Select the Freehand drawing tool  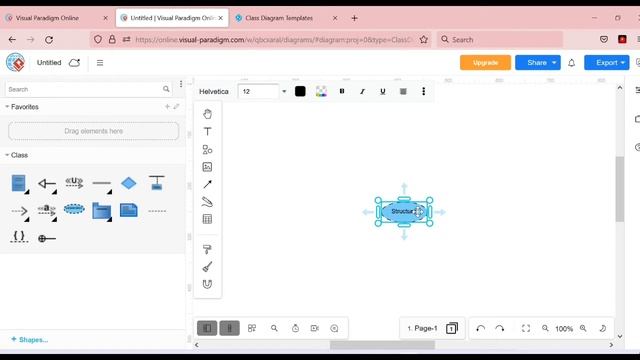pyautogui.click(x=207, y=202)
